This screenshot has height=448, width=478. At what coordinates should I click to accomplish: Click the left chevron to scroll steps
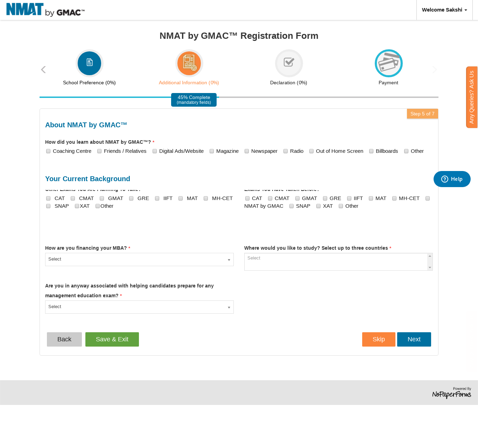click(43, 69)
